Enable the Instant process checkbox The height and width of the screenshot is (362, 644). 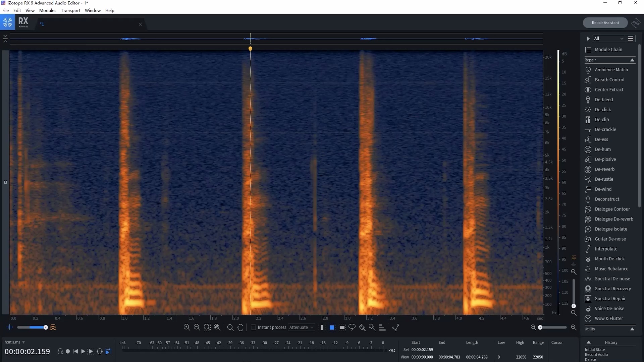(254, 327)
